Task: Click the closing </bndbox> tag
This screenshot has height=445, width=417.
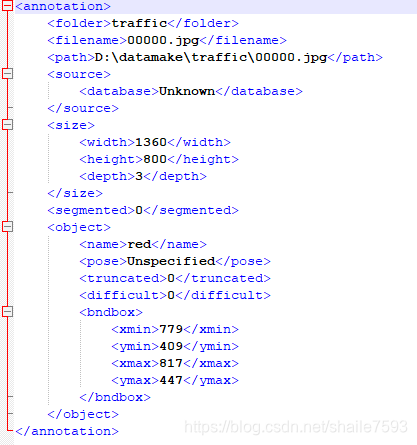Action: (x=115, y=397)
